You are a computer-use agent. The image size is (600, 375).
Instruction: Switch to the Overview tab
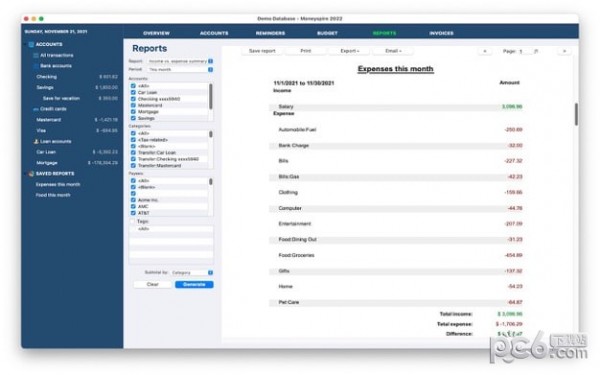point(156,33)
